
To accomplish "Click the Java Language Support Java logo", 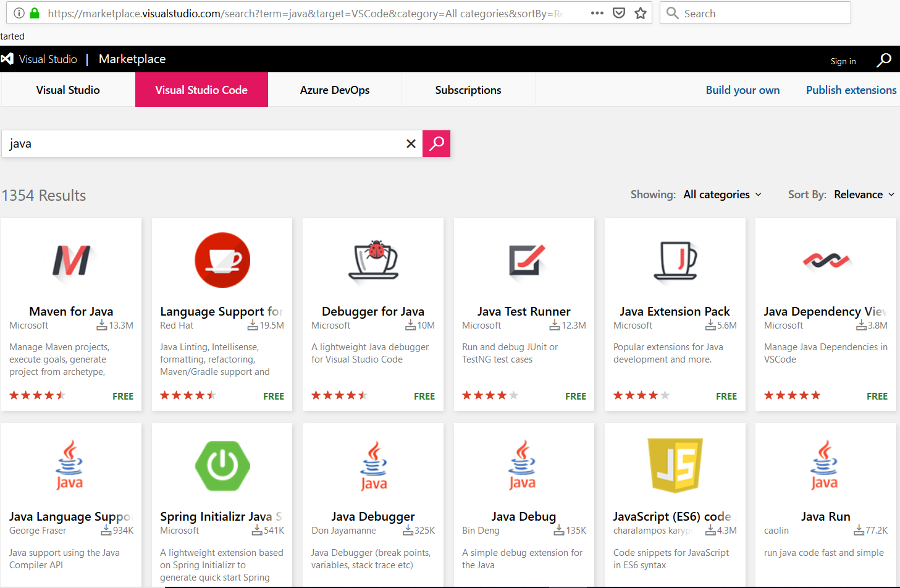I will (x=70, y=465).
